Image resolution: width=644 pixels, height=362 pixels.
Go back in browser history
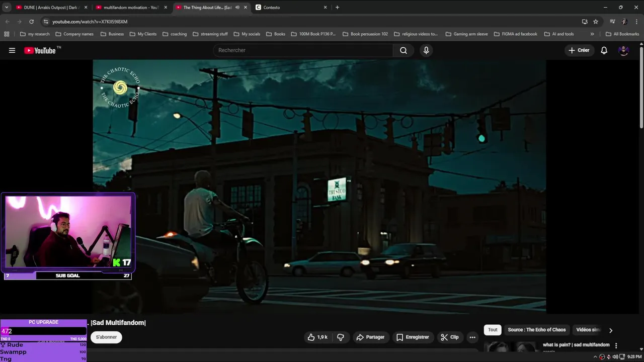point(7,22)
